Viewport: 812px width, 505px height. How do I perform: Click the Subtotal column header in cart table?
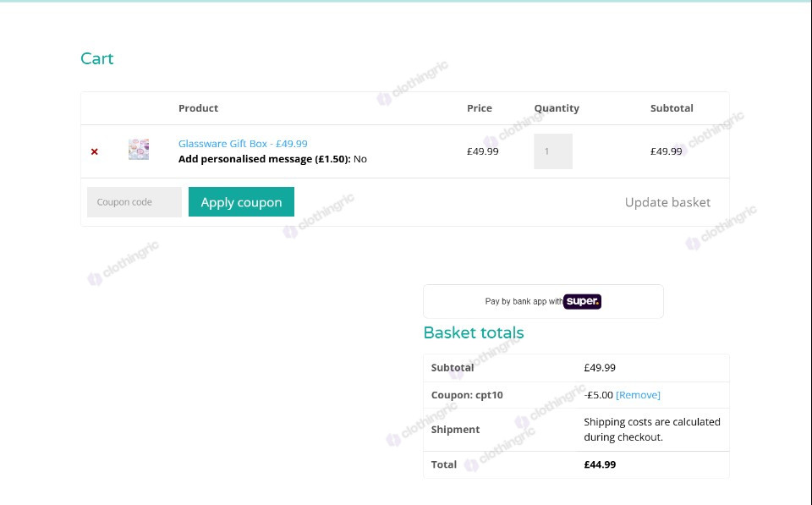pyautogui.click(x=672, y=108)
